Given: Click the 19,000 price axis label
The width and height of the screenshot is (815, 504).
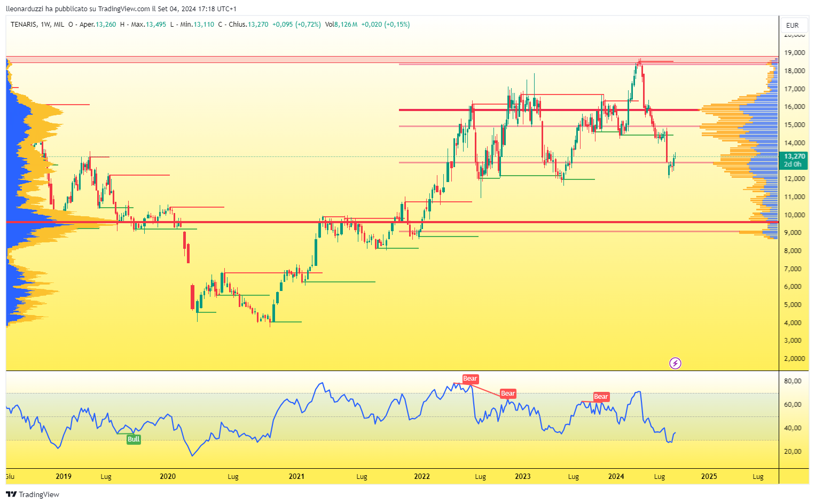Looking at the screenshot, I should pos(794,53).
